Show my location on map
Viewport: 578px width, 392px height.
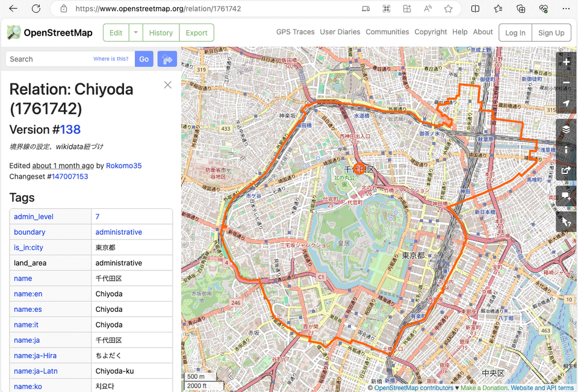click(x=566, y=104)
